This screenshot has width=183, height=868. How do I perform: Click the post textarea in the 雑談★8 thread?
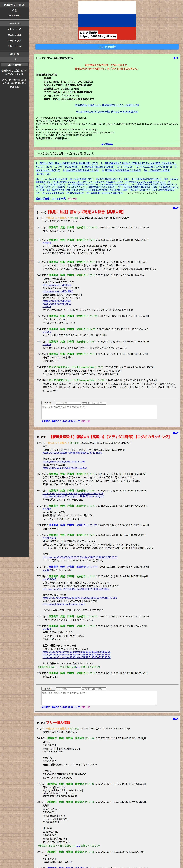(99, 698)
